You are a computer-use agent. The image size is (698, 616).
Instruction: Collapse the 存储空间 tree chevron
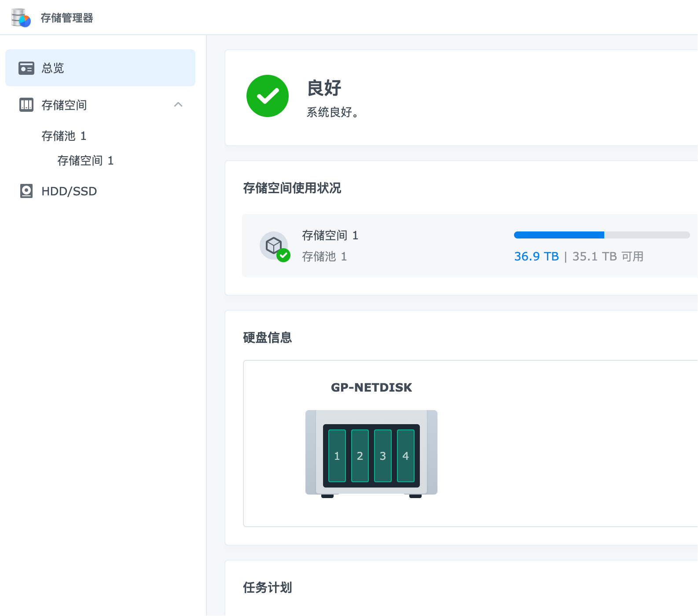click(178, 105)
